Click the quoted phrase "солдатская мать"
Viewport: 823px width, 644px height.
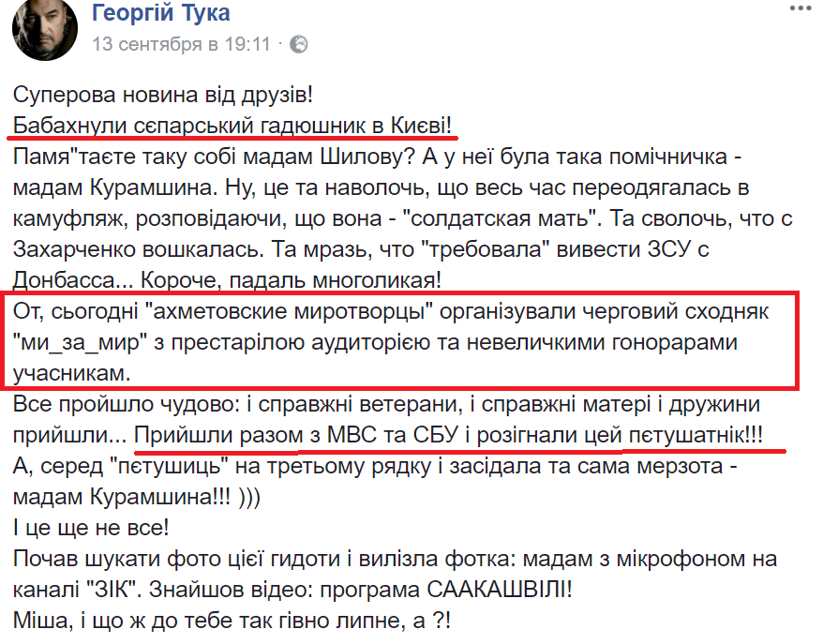point(500,218)
